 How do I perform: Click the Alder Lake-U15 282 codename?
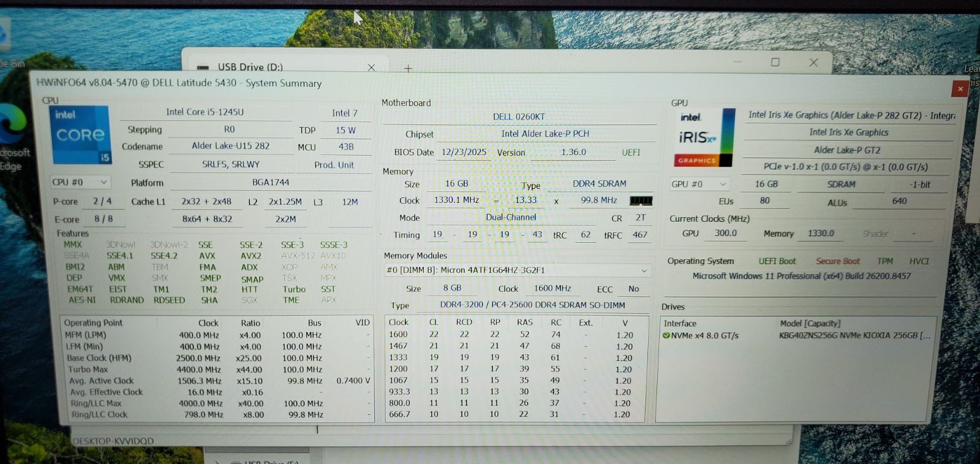tap(230, 146)
